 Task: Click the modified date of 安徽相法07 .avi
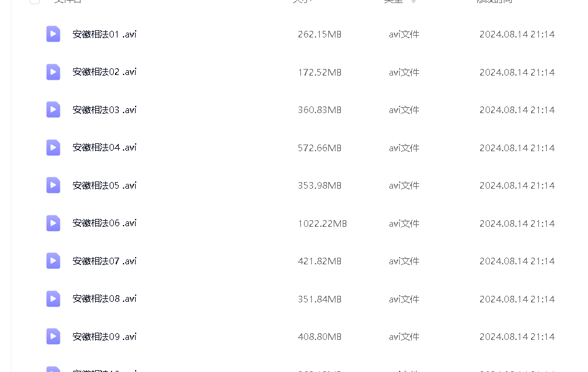coord(517,261)
